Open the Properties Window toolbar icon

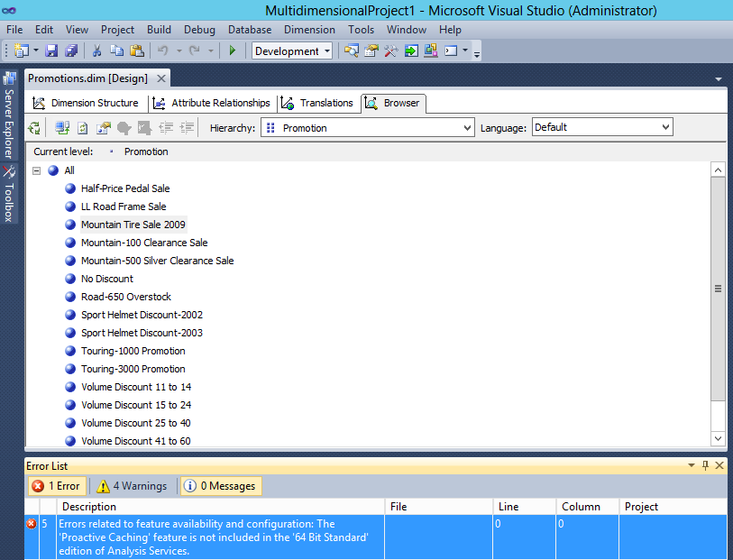pos(371,50)
